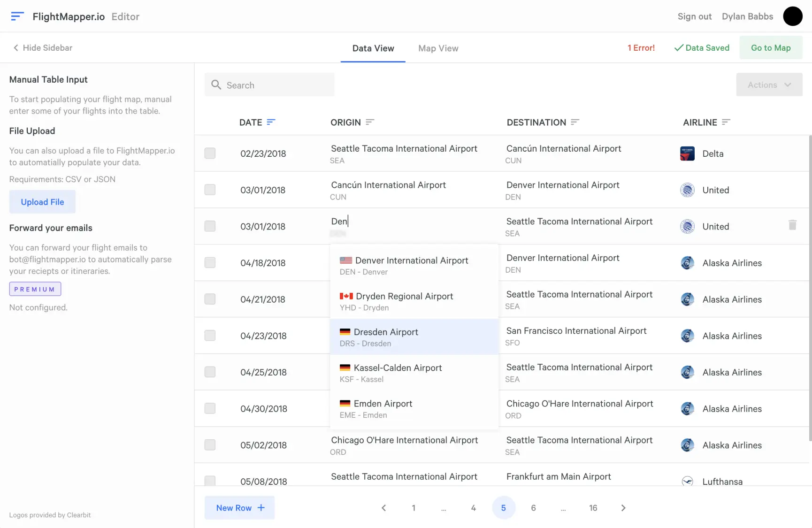Open the Data View tab

[373, 48]
